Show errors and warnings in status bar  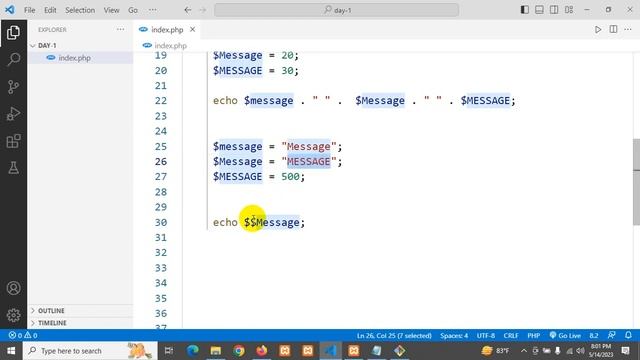pyautogui.click(x=23, y=336)
